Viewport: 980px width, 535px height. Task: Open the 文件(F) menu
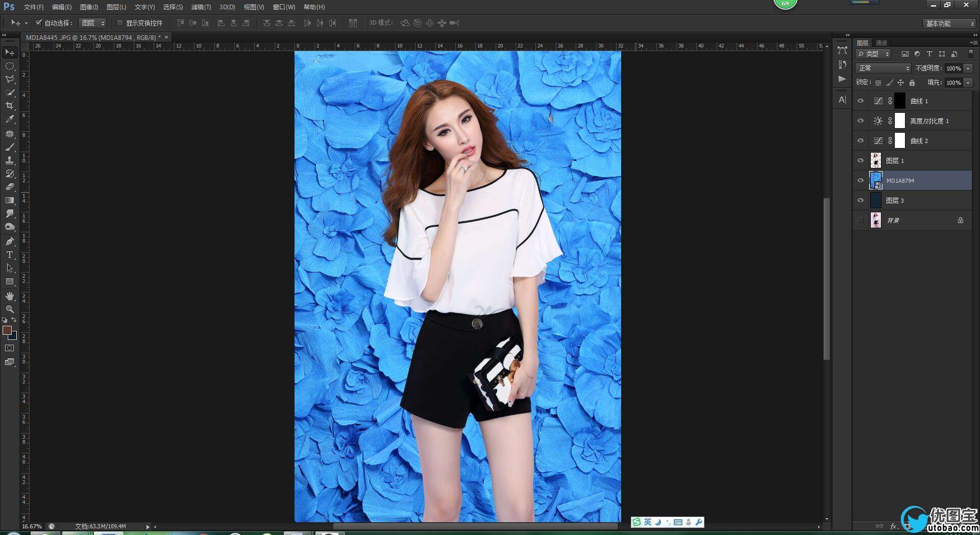coord(34,7)
